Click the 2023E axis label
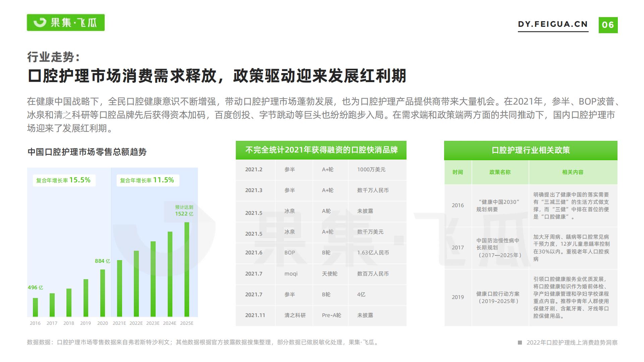Screen dimensions: 644x362 pos(153,323)
